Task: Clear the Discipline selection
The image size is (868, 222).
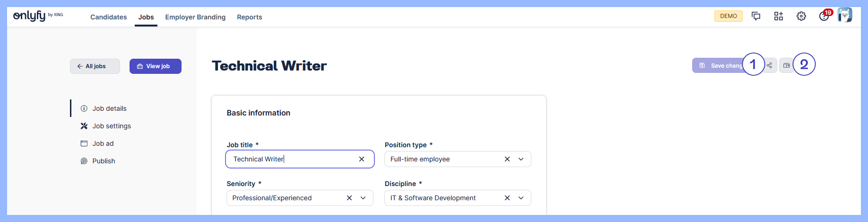Action: (507, 198)
